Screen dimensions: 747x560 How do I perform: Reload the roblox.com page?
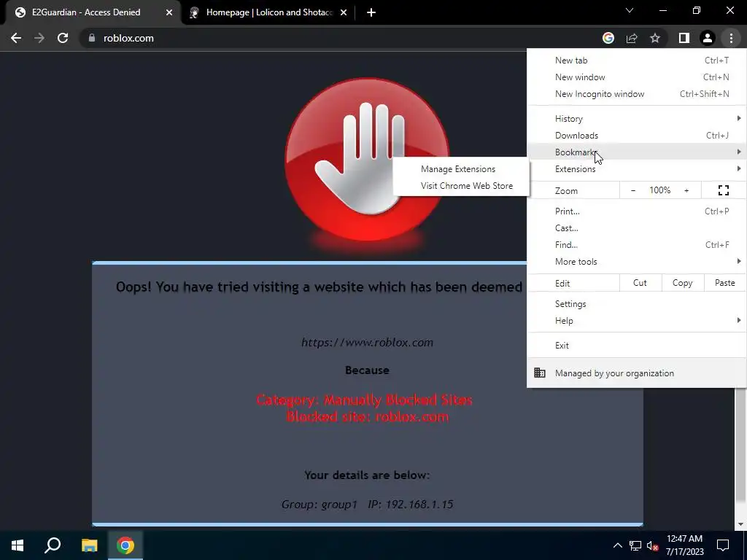[x=63, y=38]
